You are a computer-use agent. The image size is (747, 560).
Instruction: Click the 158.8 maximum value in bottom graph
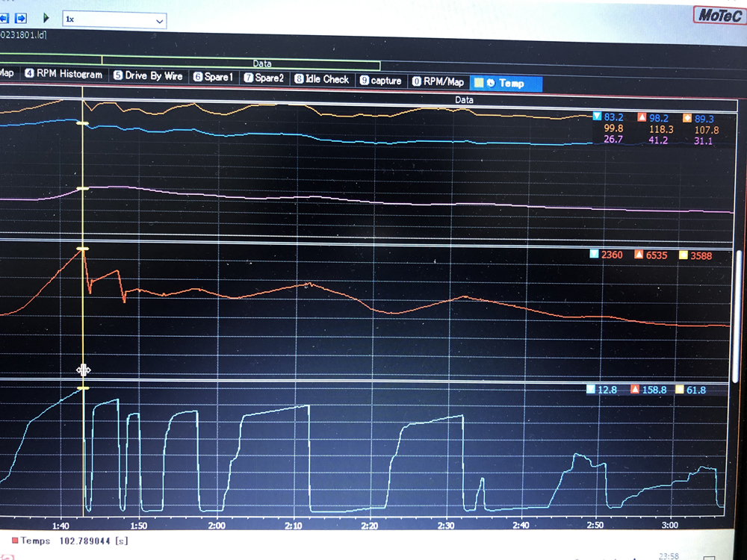click(654, 390)
